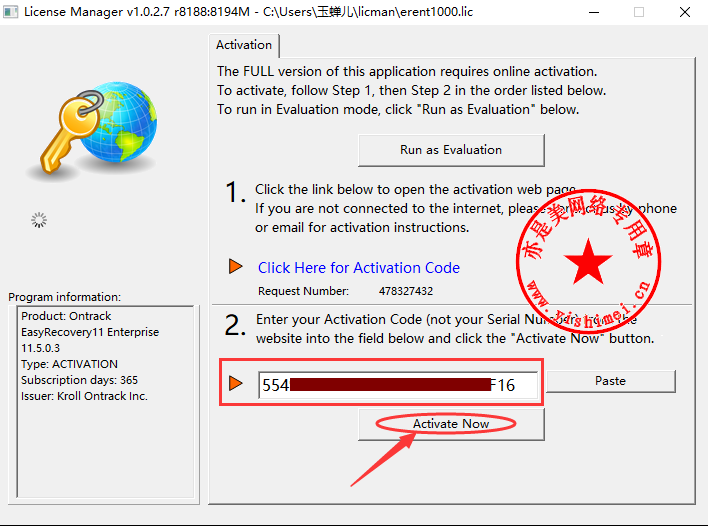The height and width of the screenshot is (526, 708).
Task: Click the Paste button
Action: tap(610, 381)
